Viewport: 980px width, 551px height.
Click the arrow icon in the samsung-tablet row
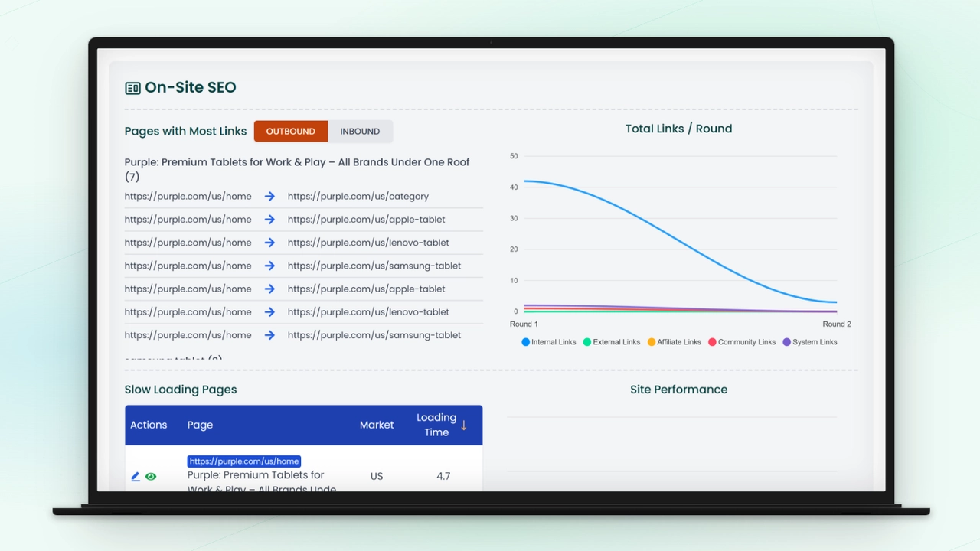[269, 265]
